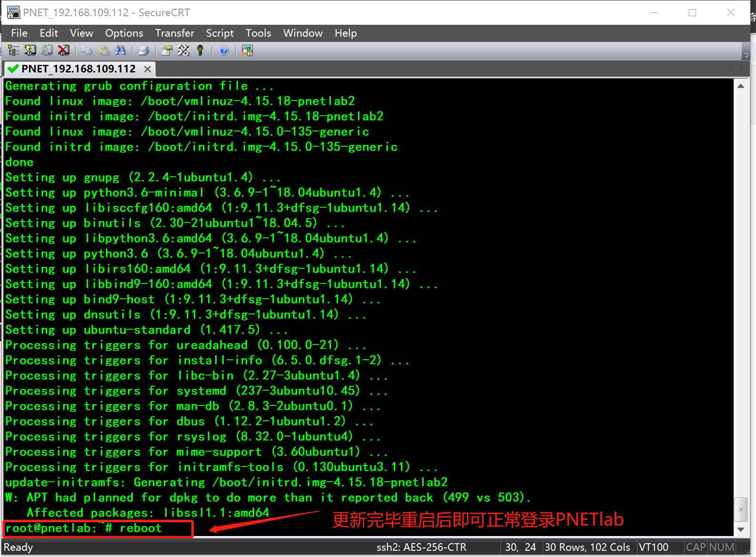The width and height of the screenshot is (756, 557).
Task: Select the PNET_192.168.109.112 session tab
Action: [79, 69]
